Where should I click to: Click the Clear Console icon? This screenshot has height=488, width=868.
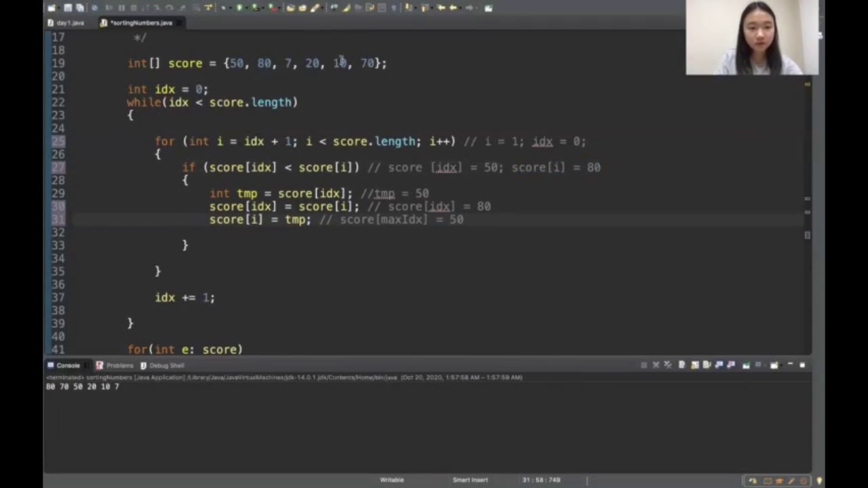[682, 365]
